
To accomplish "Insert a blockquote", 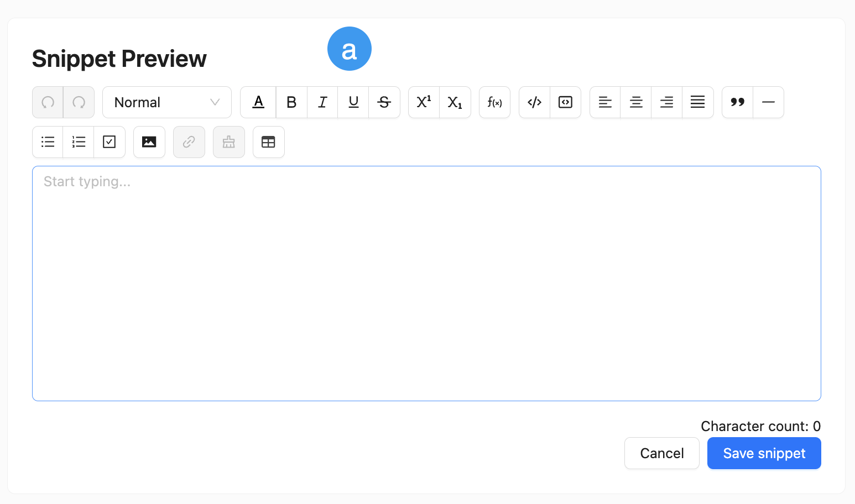I will tap(738, 102).
